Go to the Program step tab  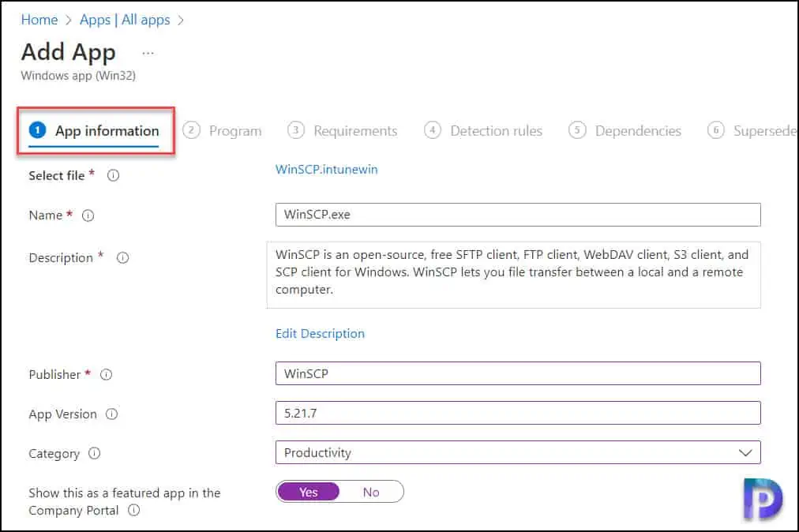pos(222,131)
